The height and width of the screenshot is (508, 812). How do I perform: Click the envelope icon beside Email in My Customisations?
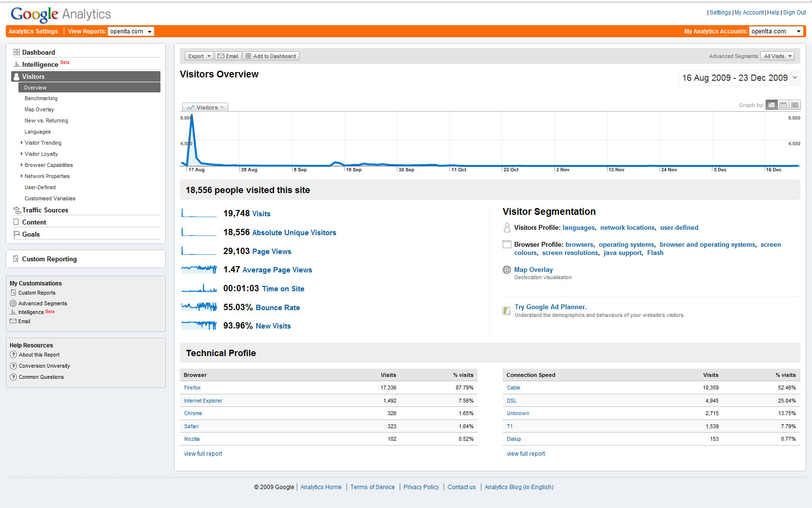click(x=13, y=321)
